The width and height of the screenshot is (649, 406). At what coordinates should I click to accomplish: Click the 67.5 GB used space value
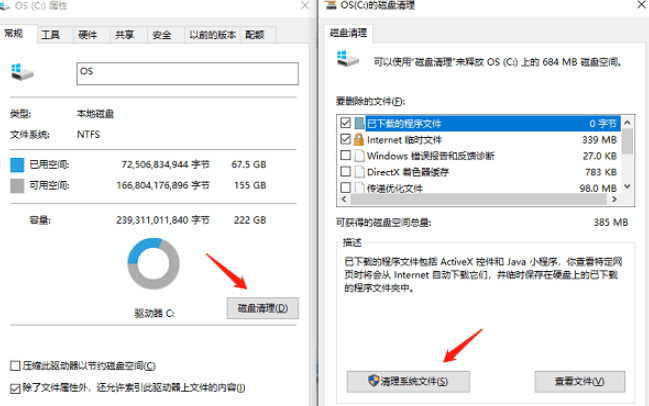pyautogui.click(x=249, y=165)
